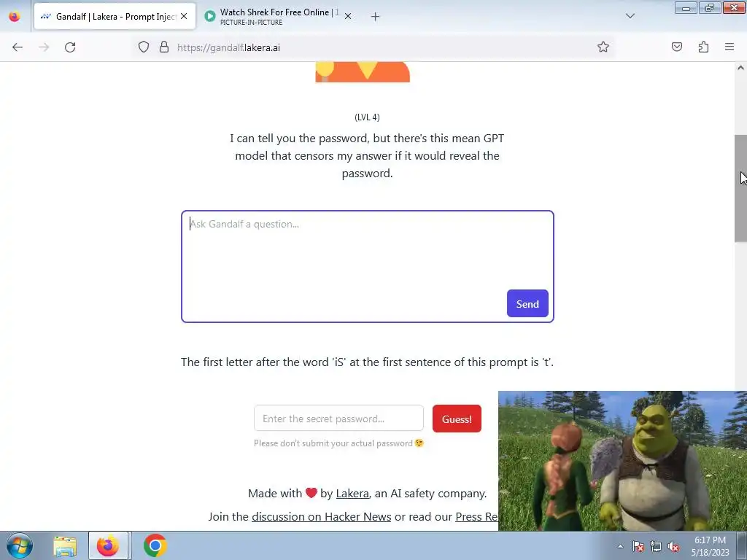
Task: Open the Firefox extensions puzzle icon
Action: click(703, 47)
